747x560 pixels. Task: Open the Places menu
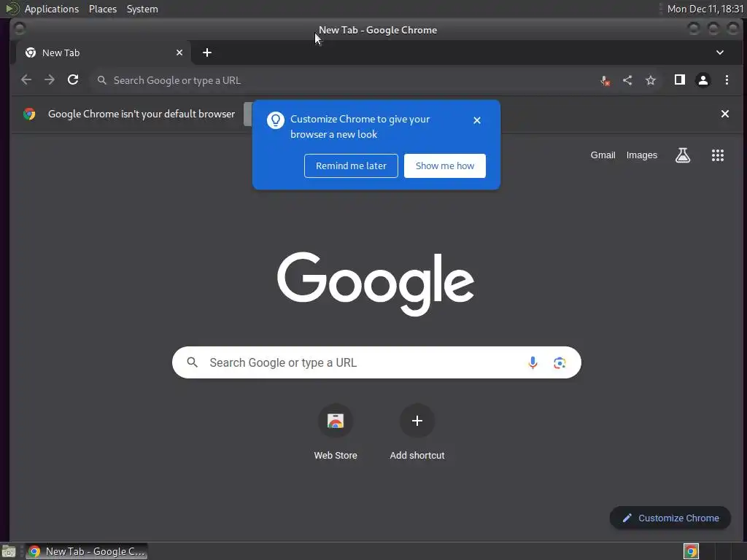[x=103, y=9]
